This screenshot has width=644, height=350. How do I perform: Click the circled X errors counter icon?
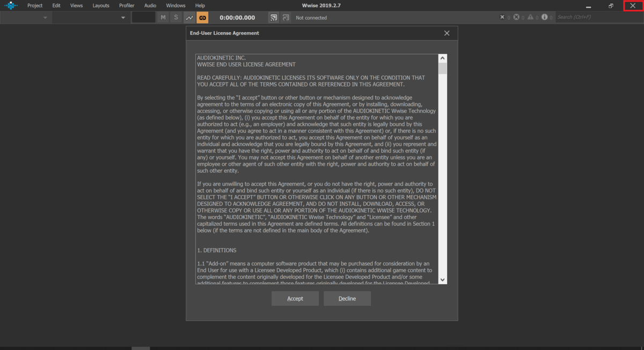point(516,17)
